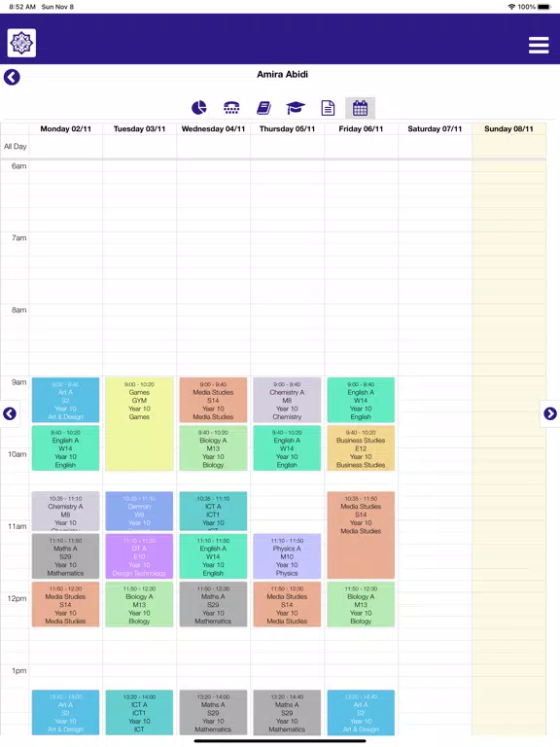Open Friday 9:40 Business Studies lesson
The image size is (560, 747).
pos(361,448)
